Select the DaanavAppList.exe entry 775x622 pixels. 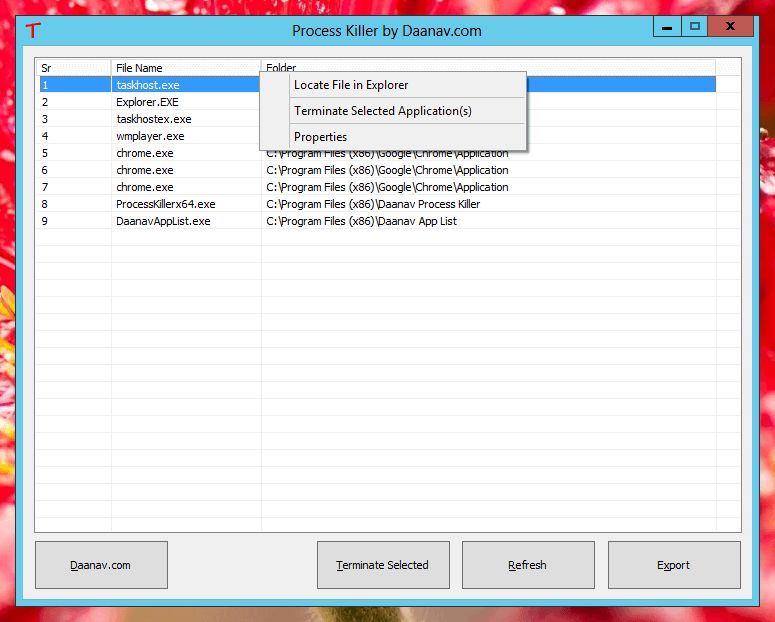[x=163, y=221]
